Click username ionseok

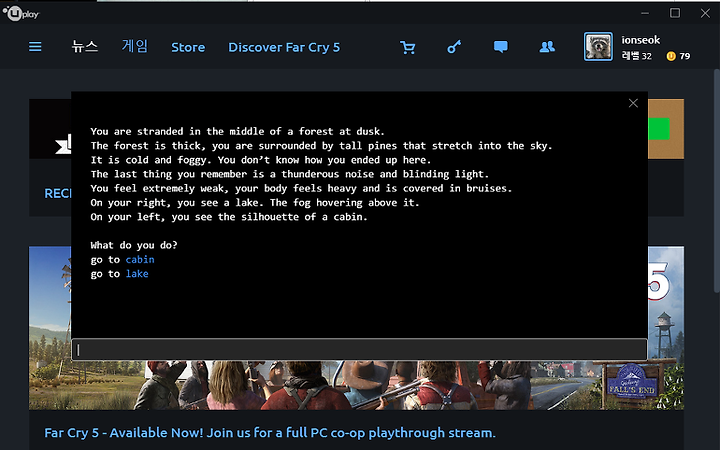[x=641, y=40]
